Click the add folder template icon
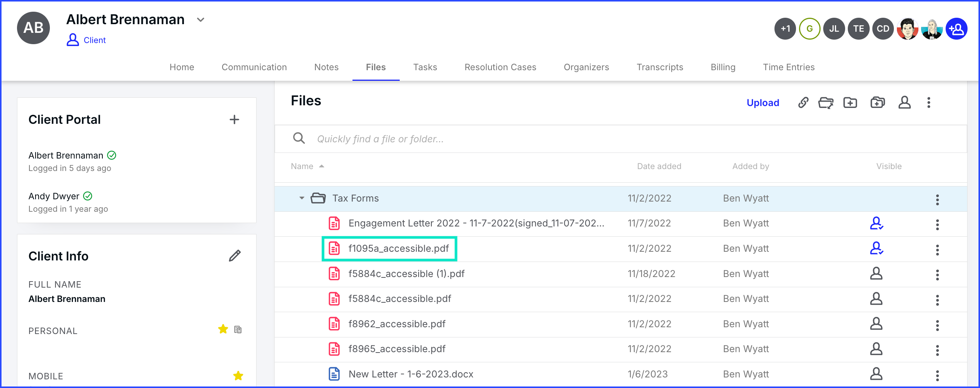Screen dimensions: 980x388 [877, 103]
